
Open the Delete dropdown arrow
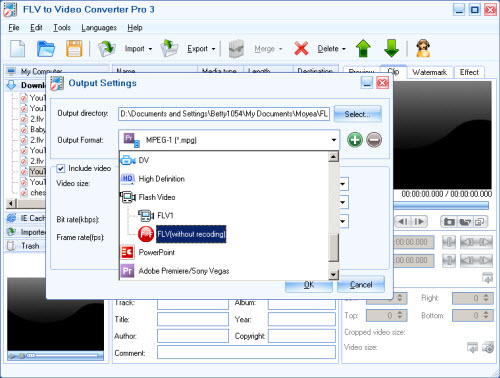344,49
